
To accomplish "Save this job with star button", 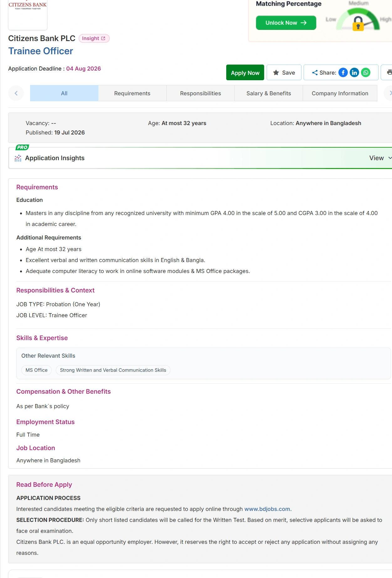I will pos(284,73).
